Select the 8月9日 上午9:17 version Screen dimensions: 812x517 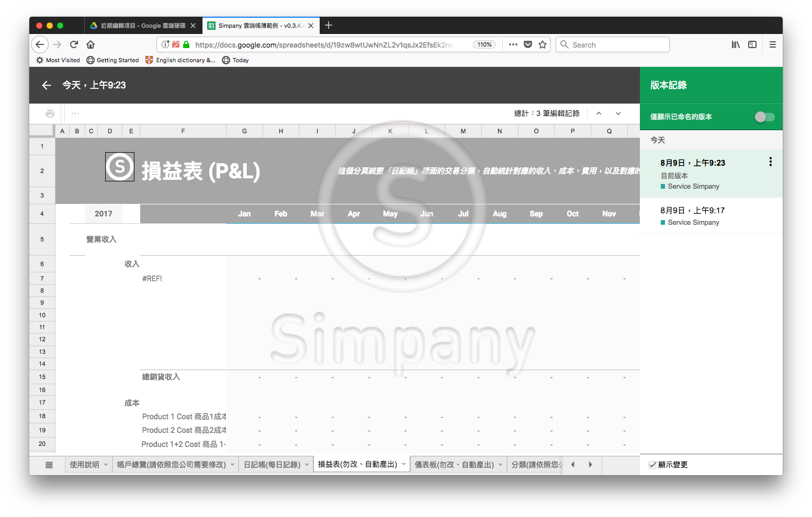[x=693, y=216]
